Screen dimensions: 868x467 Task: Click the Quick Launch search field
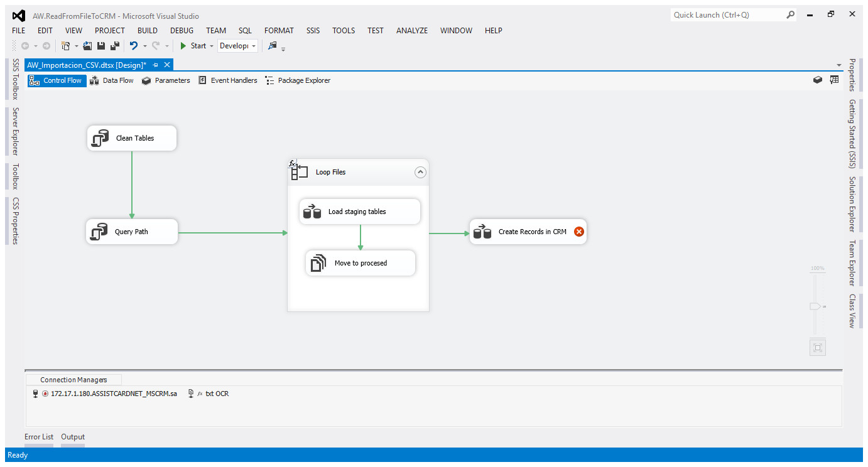click(x=727, y=15)
